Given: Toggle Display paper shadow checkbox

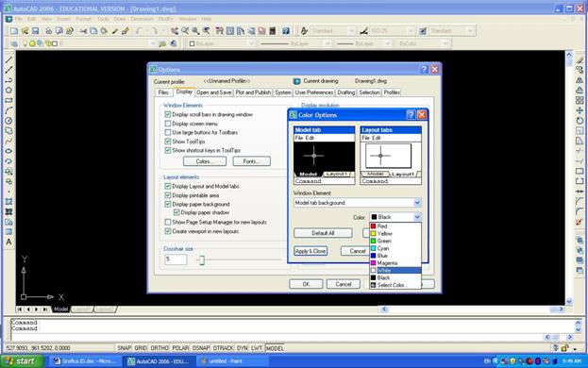Looking at the screenshot, I should (x=176, y=212).
